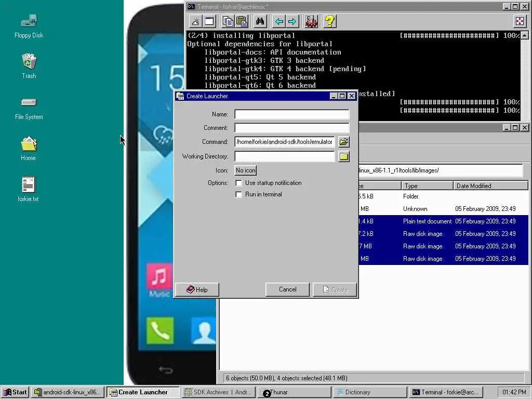Click the No icon chooser button

246,170
